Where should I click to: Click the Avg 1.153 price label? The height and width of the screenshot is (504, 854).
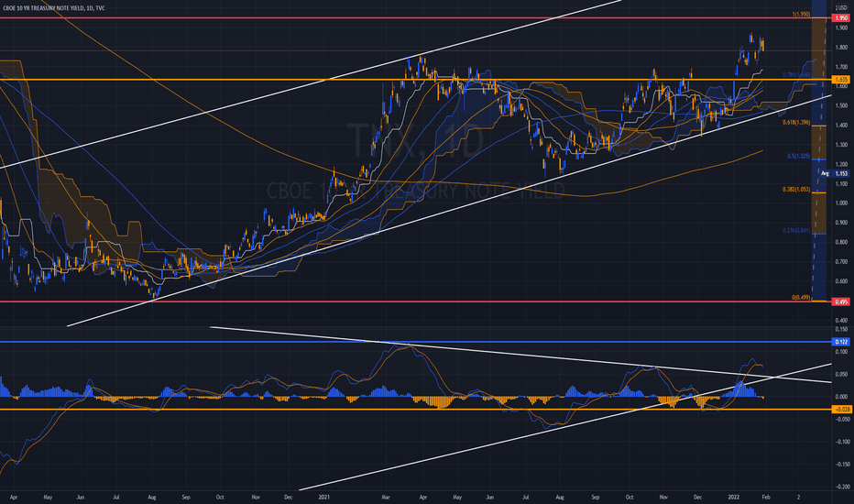[x=835, y=173]
